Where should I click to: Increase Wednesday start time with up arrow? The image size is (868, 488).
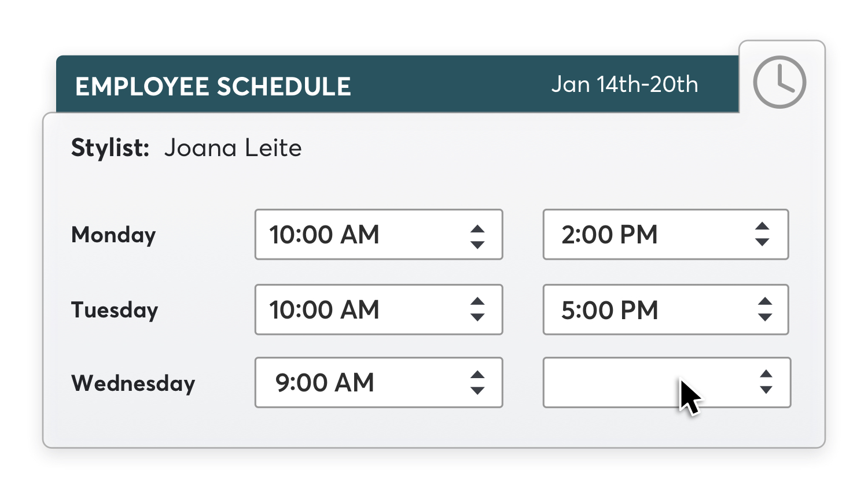(477, 375)
